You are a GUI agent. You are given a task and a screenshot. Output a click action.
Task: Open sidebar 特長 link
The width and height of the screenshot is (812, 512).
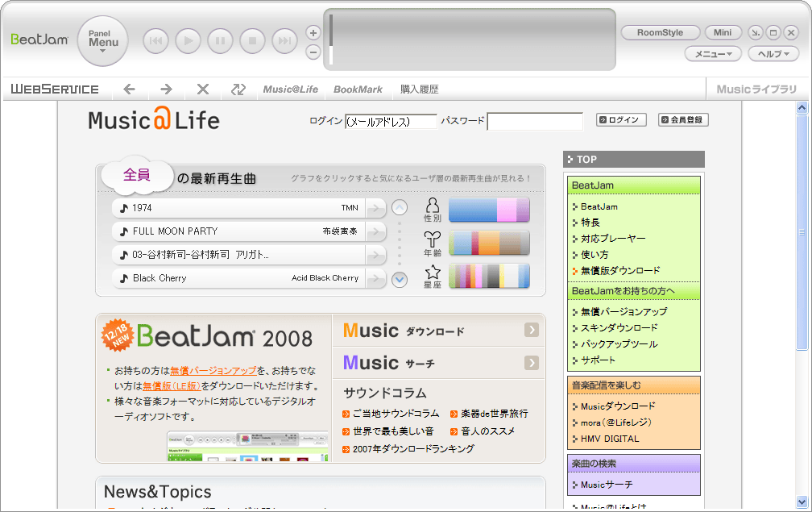pos(590,223)
